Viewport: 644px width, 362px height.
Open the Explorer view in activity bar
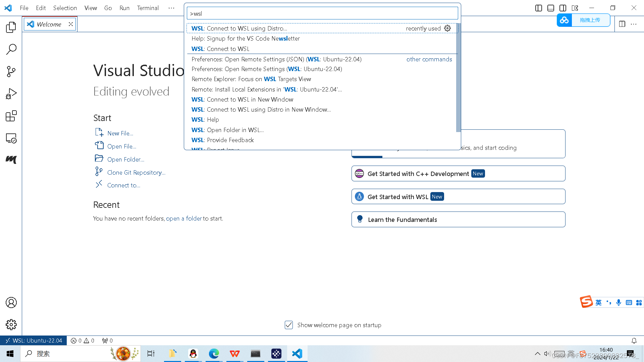click(11, 27)
